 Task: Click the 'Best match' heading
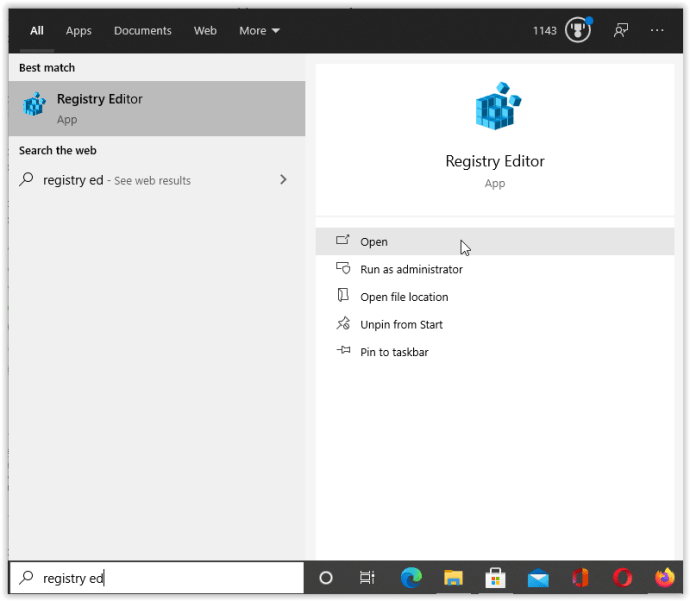(47, 68)
